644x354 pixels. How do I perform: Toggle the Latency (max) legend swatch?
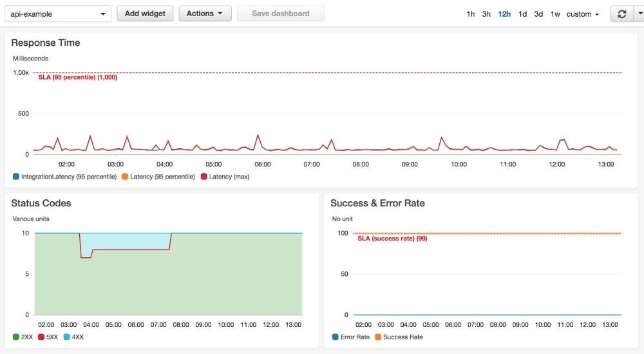tap(204, 177)
